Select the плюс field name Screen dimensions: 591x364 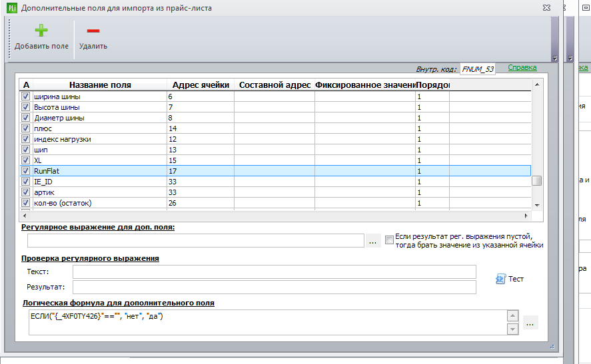43,128
